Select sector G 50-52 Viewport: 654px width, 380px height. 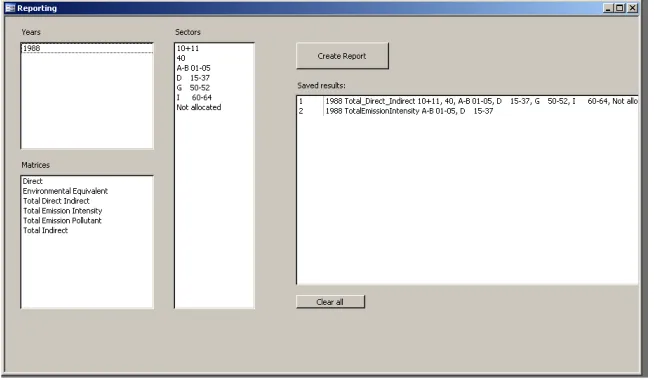(x=214, y=88)
